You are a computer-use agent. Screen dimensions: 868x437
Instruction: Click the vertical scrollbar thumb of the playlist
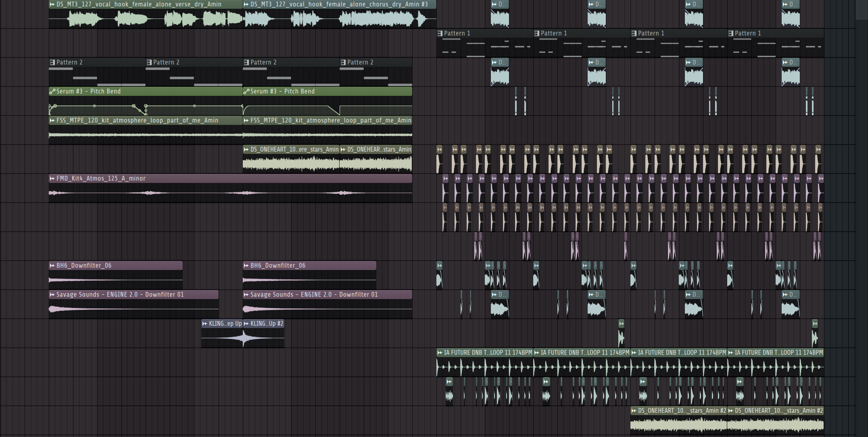tap(862, 10)
